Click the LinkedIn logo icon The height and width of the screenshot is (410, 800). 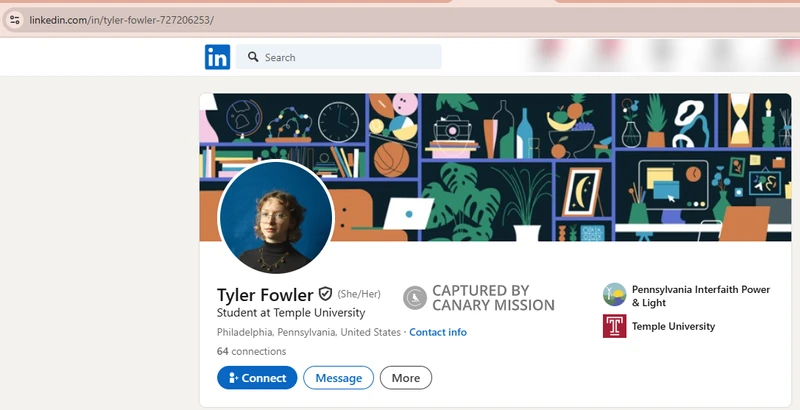[217, 57]
